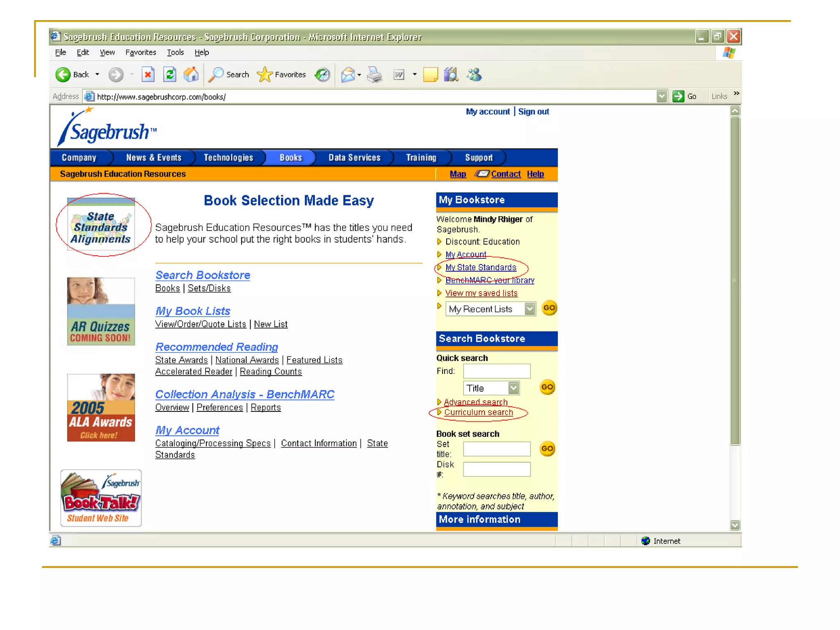The height and width of the screenshot is (630, 840).
Task: Click the State Standards Alignments thumbnail
Action: (101, 225)
